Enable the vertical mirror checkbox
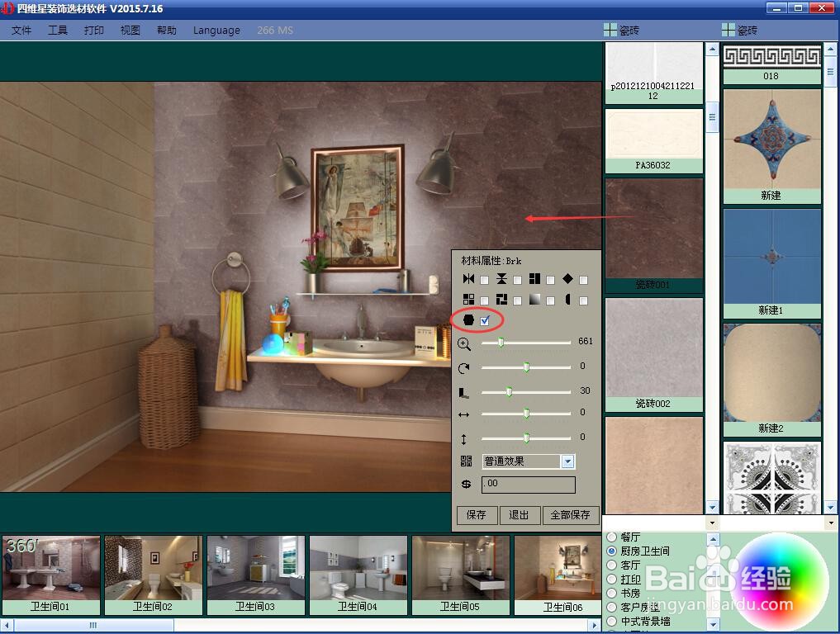 [x=518, y=280]
